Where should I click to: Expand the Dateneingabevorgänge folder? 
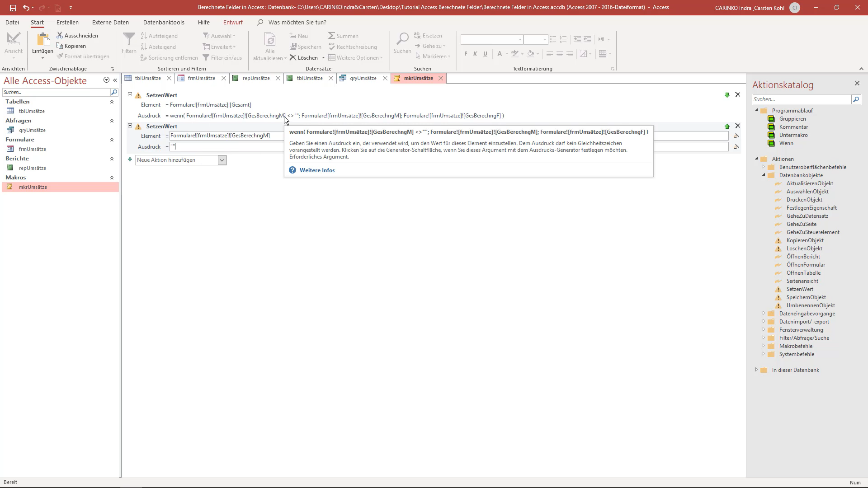[764, 313]
